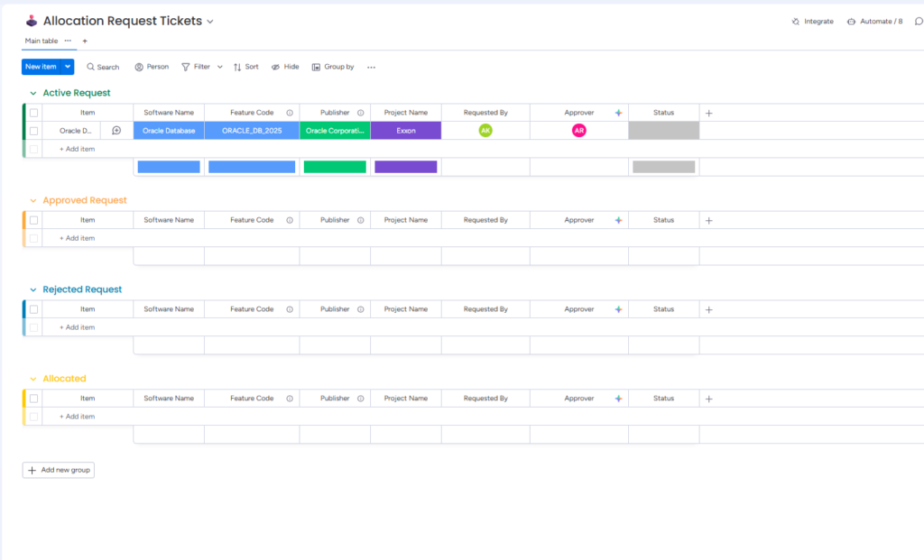
Task: Click the Integrate icon
Action: (x=796, y=22)
